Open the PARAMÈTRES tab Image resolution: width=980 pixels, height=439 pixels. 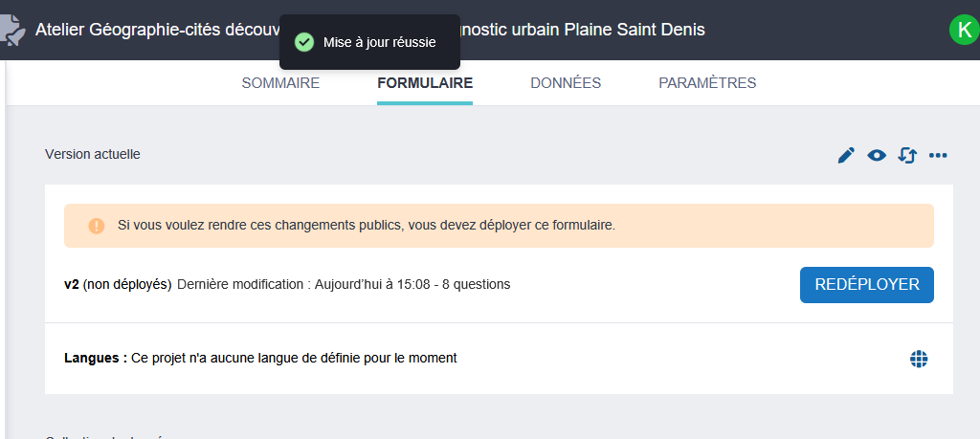pos(707,83)
